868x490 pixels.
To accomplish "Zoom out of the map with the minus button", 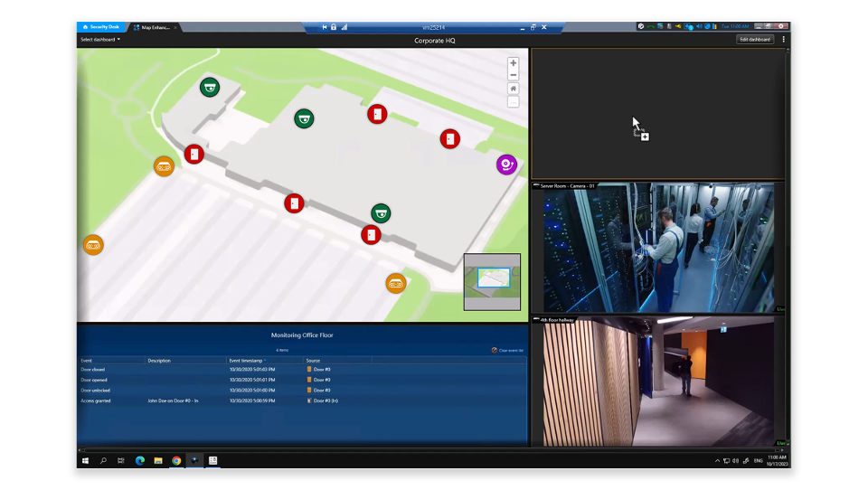I will 514,75.
